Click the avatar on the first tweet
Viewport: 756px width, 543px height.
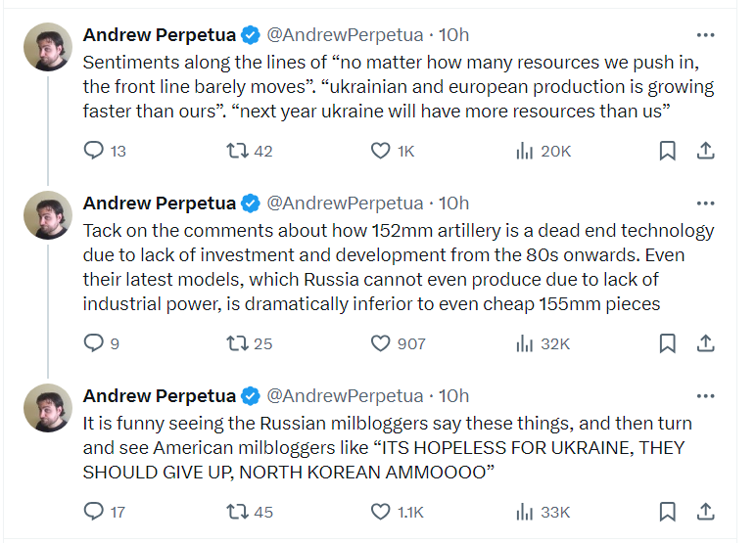pyautogui.click(x=47, y=46)
